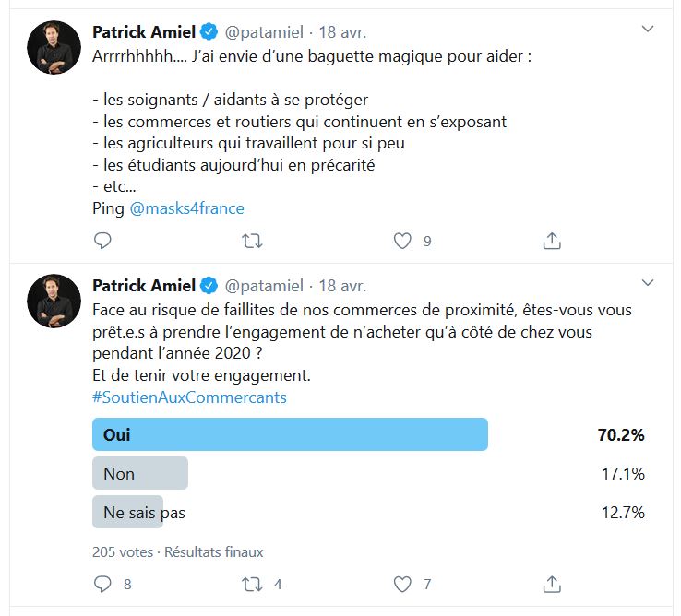Click the Oui poll result bar

(x=290, y=434)
